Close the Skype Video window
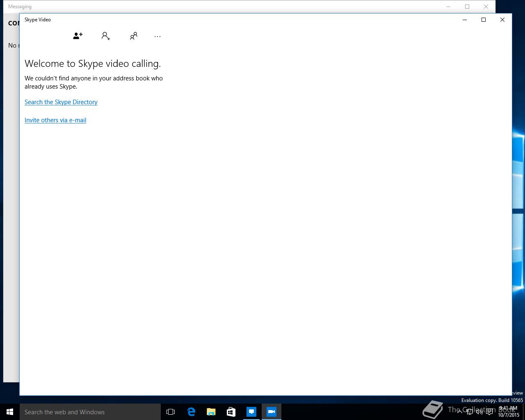This screenshot has height=420, width=525. point(502,20)
